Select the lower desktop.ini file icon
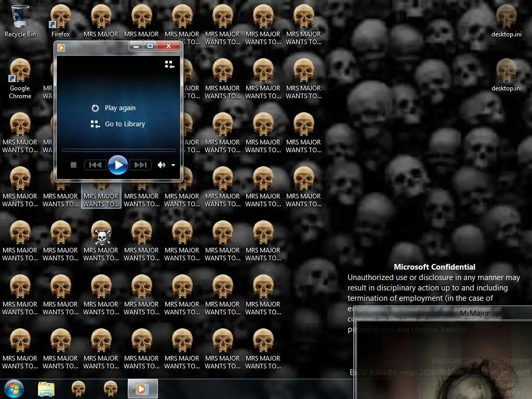The height and width of the screenshot is (399, 532). pos(506,75)
